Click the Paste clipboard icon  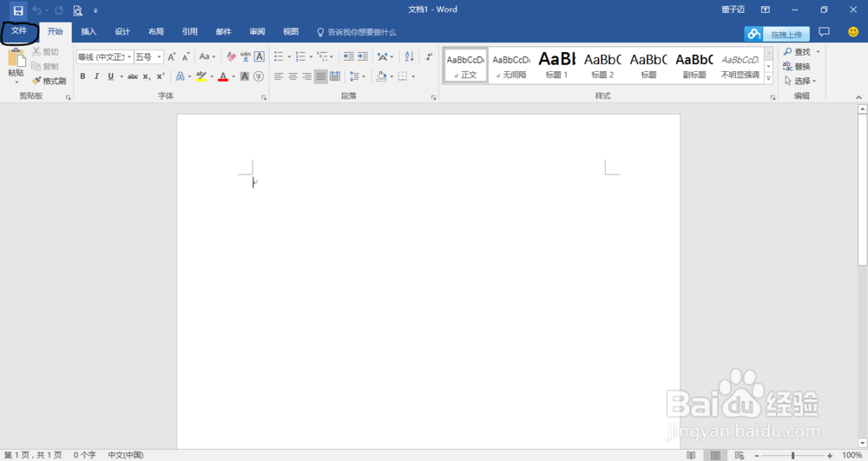16,57
